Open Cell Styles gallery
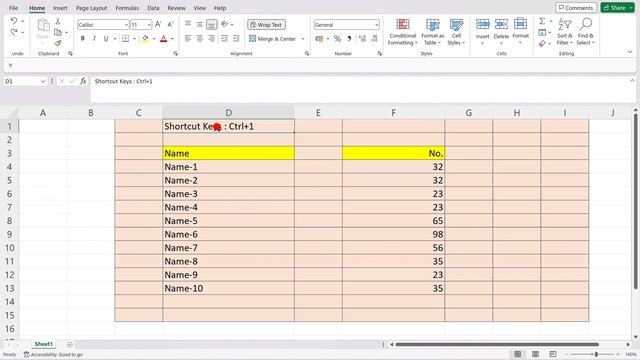This screenshot has height=360, width=640. (456, 32)
